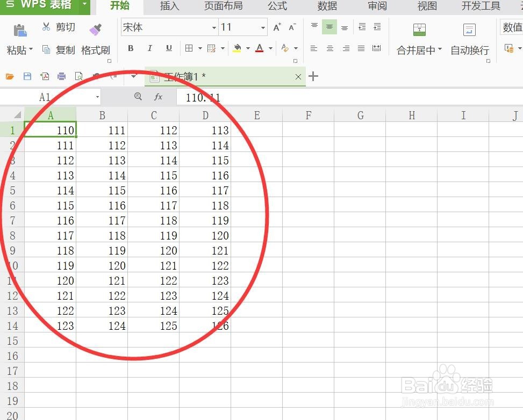Open the 插入 tab

pos(169,6)
